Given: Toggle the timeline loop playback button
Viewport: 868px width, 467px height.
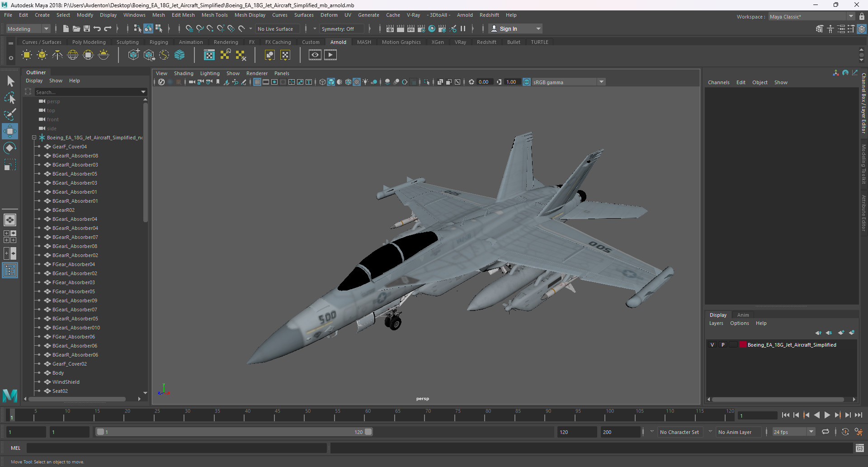Looking at the screenshot, I should pyautogui.click(x=826, y=432).
